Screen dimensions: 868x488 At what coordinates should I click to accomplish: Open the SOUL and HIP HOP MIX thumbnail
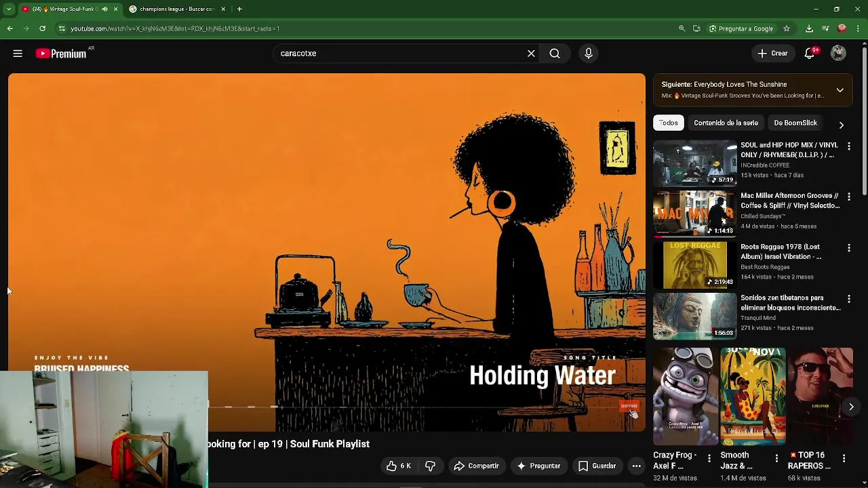695,163
